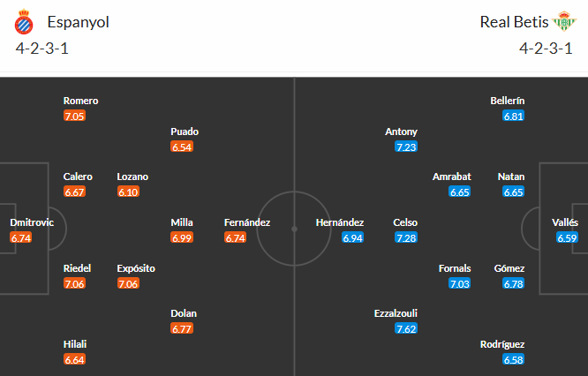Click Ezzalzouli's 7.62 rating badge
The height and width of the screenshot is (376, 588).
pos(406,328)
